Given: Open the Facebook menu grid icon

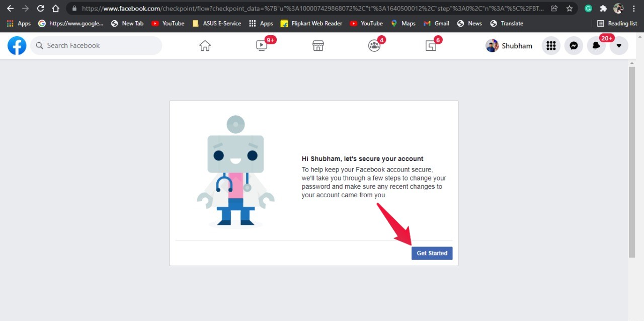Looking at the screenshot, I should pyautogui.click(x=551, y=46).
